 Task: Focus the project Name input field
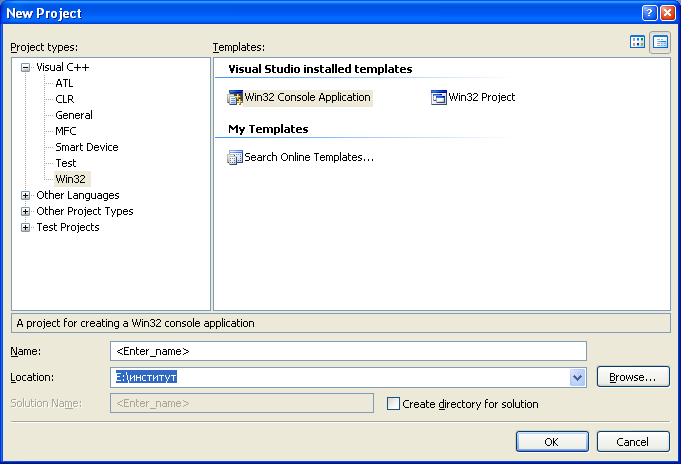pos(348,351)
